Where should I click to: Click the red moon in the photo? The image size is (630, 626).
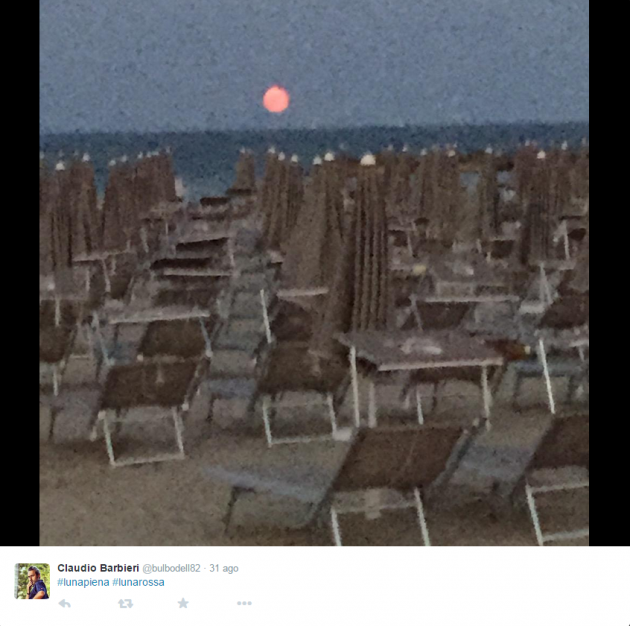pos(276,99)
